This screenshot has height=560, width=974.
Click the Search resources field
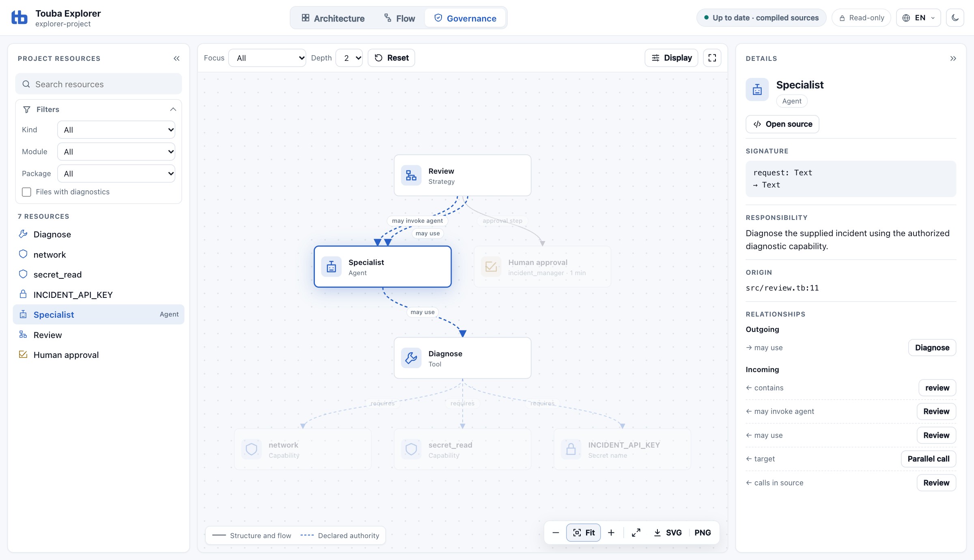(x=99, y=84)
